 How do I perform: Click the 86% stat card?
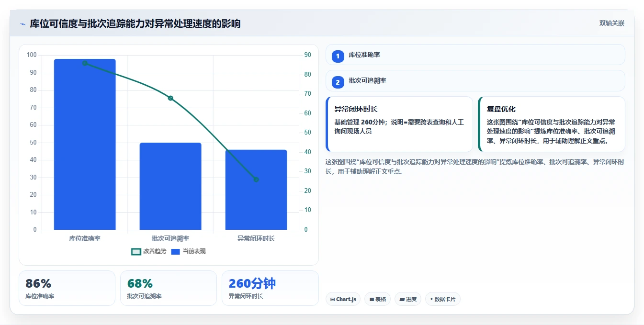coord(67,288)
